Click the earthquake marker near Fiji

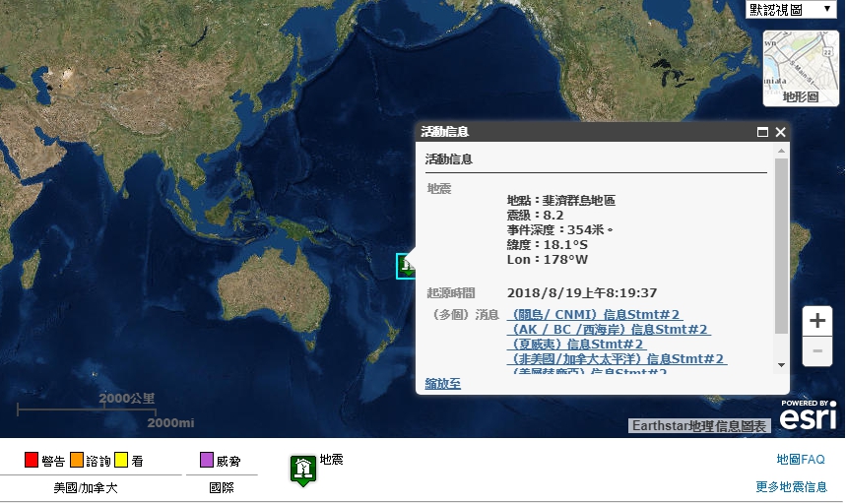[406, 266]
